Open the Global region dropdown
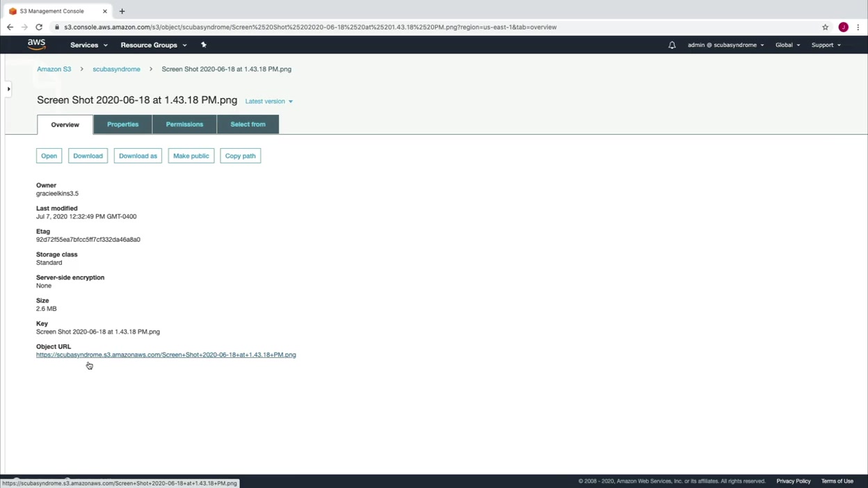This screenshot has height=488, width=868. coord(787,44)
